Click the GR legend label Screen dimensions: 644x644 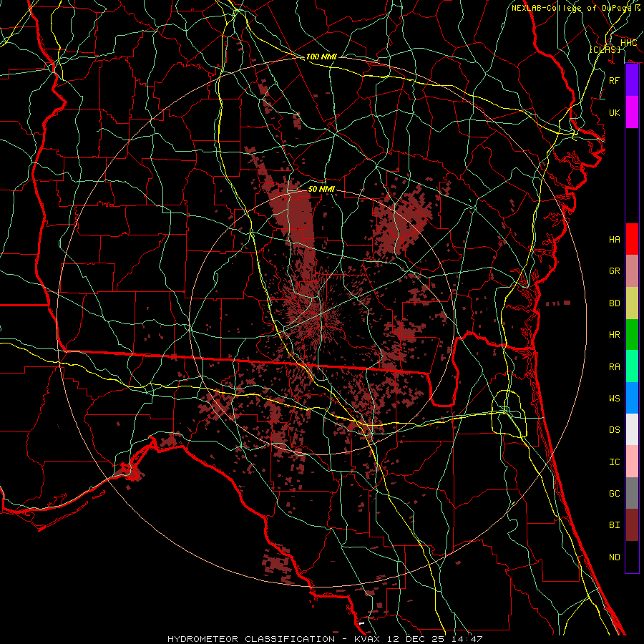[614, 271]
